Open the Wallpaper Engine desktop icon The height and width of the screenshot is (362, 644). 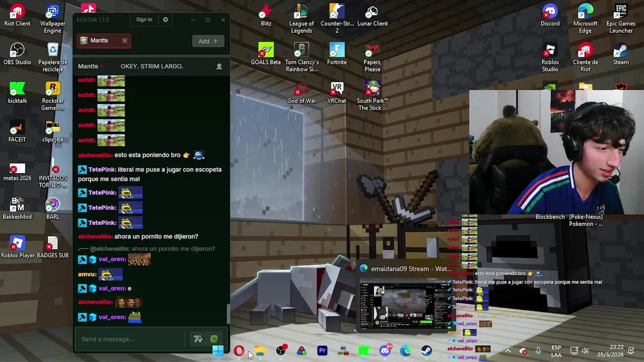tap(53, 19)
